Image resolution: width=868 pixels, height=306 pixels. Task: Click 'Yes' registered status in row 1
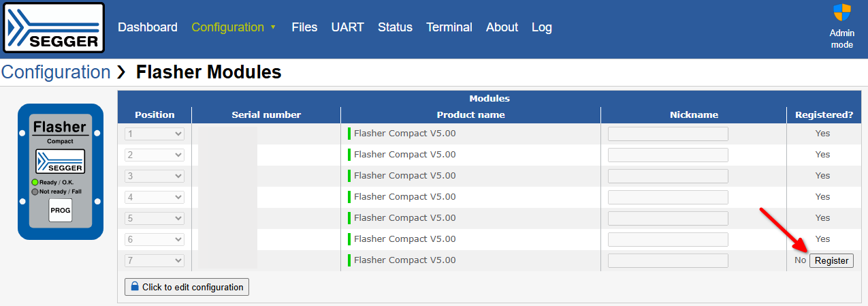pyautogui.click(x=823, y=133)
